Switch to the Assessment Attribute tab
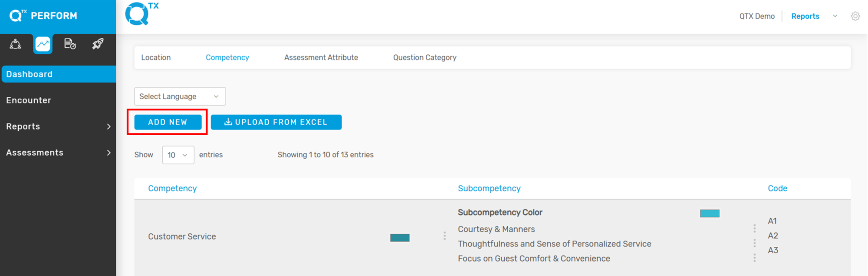Viewport: 868px width, 276px height. pyautogui.click(x=321, y=57)
